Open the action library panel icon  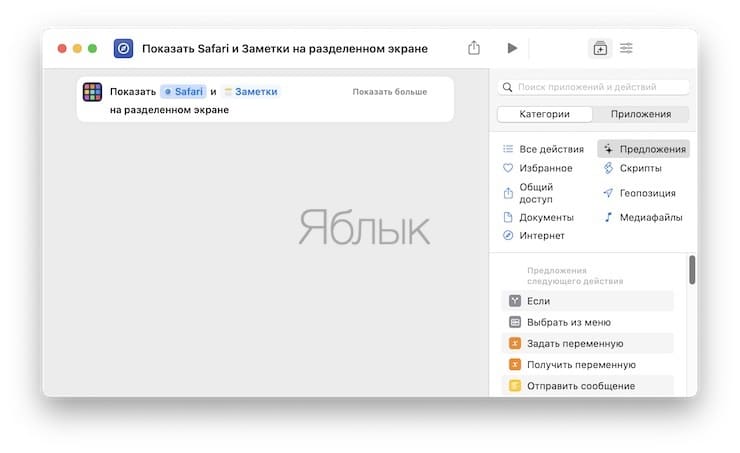[x=600, y=48]
